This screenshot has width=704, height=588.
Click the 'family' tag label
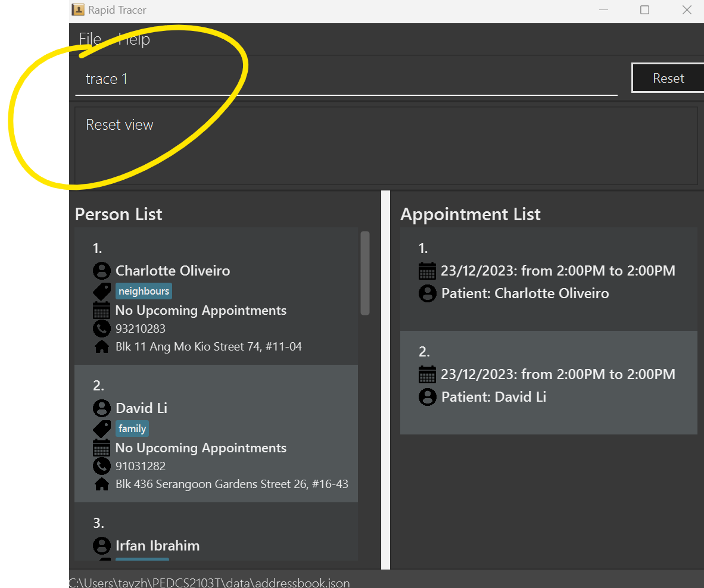tap(132, 429)
